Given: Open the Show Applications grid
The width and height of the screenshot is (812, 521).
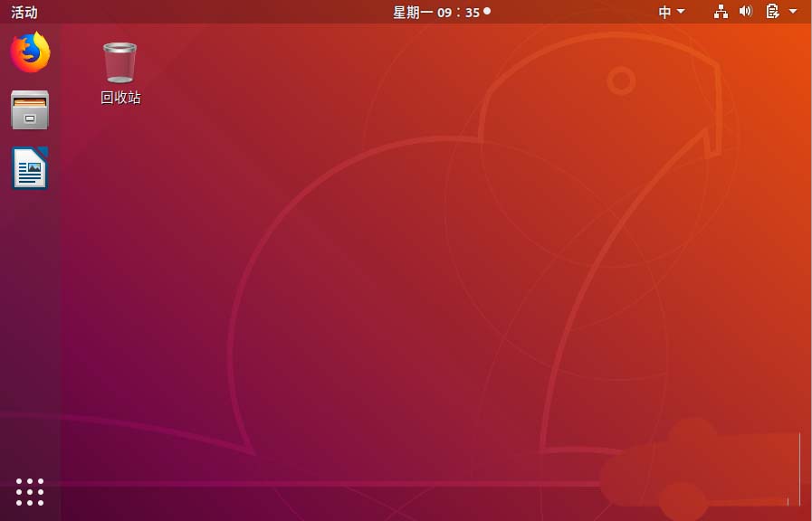Looking at the screenshot, I should (x=29, y=491).
